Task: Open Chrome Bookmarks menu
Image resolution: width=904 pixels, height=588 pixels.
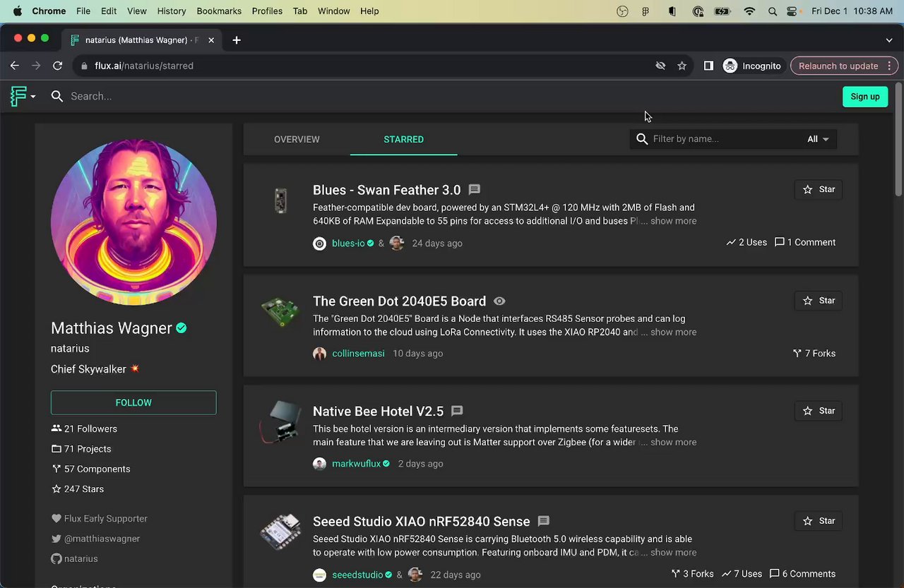Action: 219,11
